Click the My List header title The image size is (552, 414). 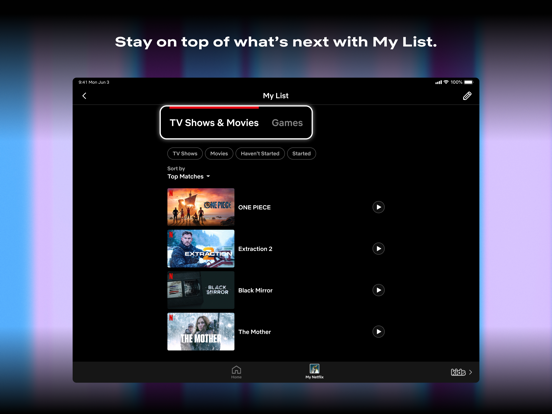(x=276, y=96)
